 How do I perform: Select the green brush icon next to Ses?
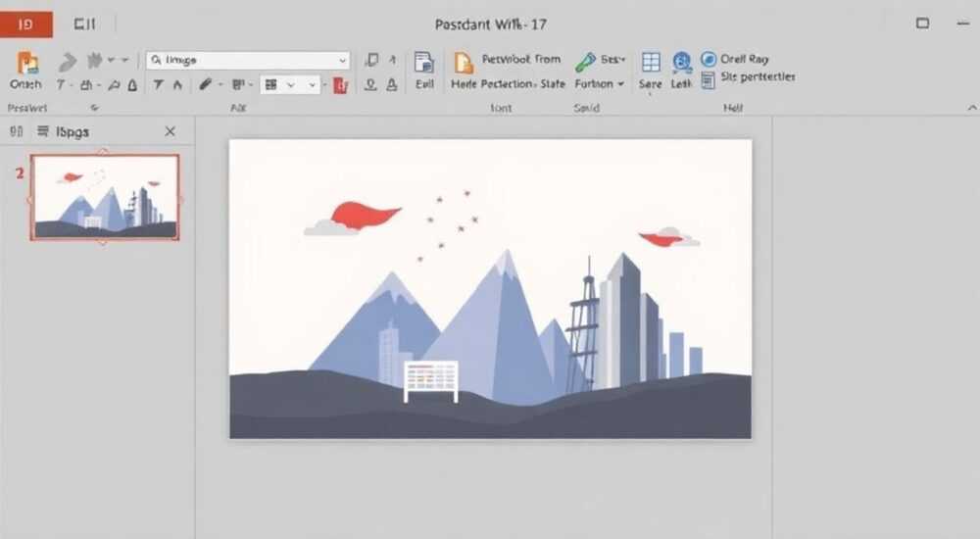[586, 62]
